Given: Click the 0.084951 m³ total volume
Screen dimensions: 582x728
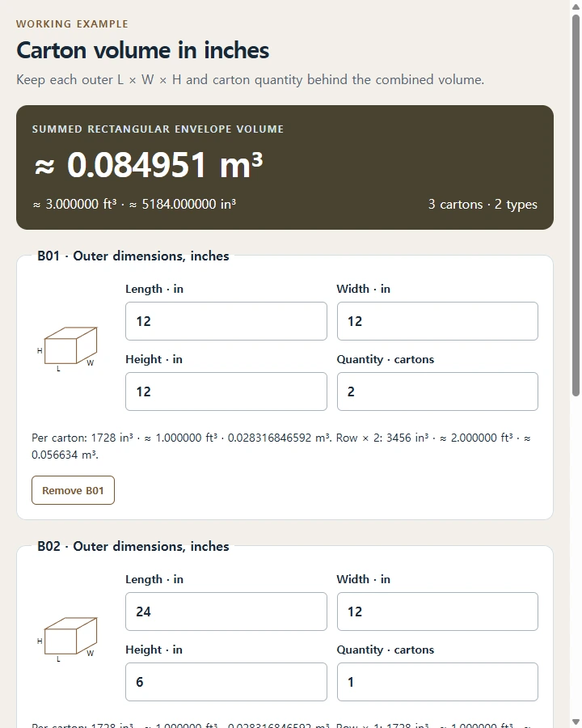Looking at the screenshot, I should pyautogui.click(x=149, y=165).
